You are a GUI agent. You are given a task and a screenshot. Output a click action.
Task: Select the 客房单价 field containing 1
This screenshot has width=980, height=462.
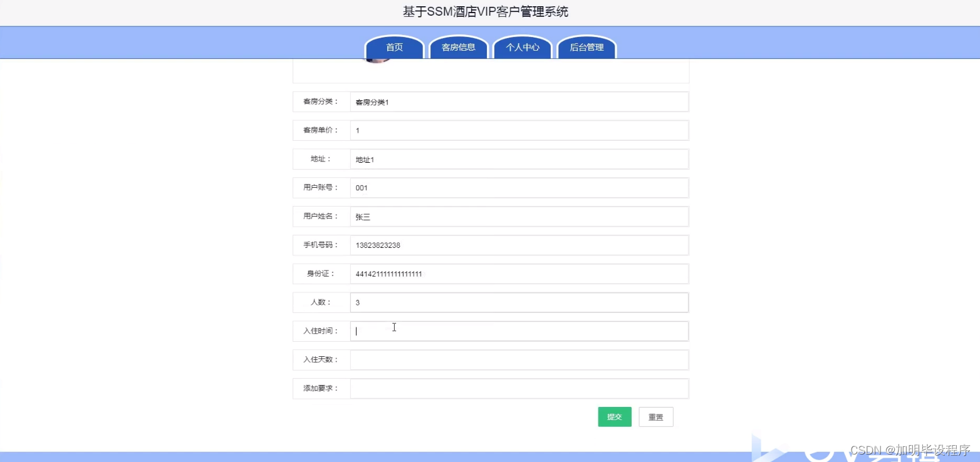tap(519, 130)
